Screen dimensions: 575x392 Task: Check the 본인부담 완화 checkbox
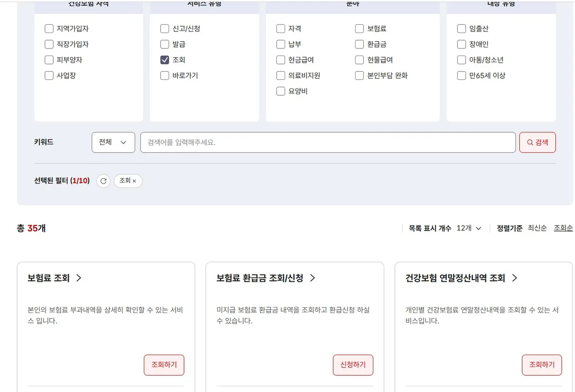[x=359, y=76]
